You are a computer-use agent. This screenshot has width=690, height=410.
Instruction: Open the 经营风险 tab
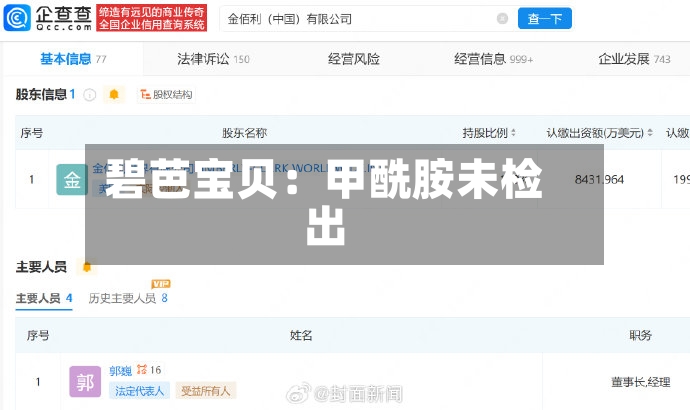tap(354, 59)
